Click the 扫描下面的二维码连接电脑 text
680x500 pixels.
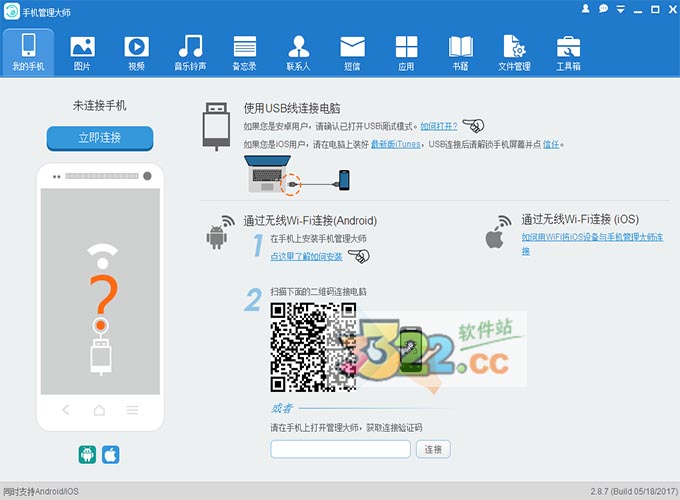[x=318, y=291]
